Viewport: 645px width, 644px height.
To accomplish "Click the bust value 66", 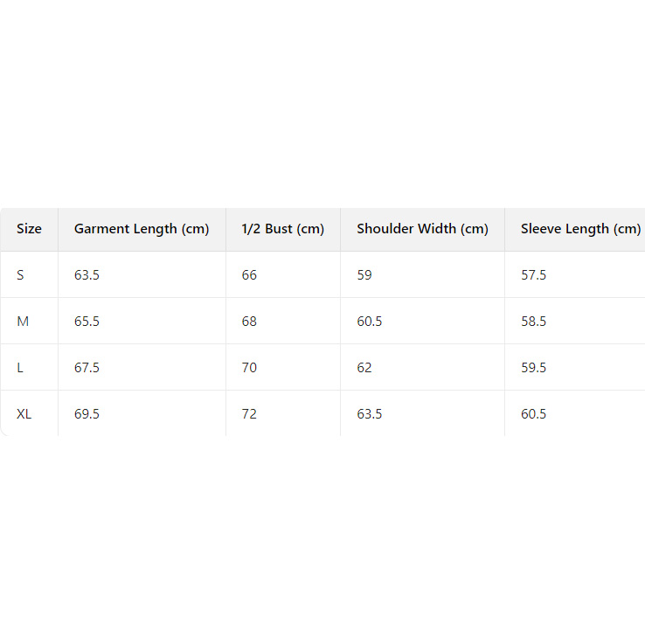I will (249, 275).
